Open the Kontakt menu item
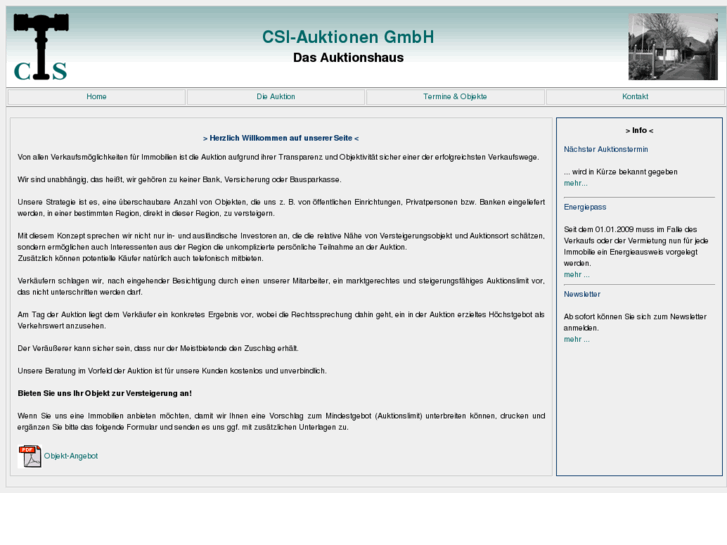 tap(635, 96)
